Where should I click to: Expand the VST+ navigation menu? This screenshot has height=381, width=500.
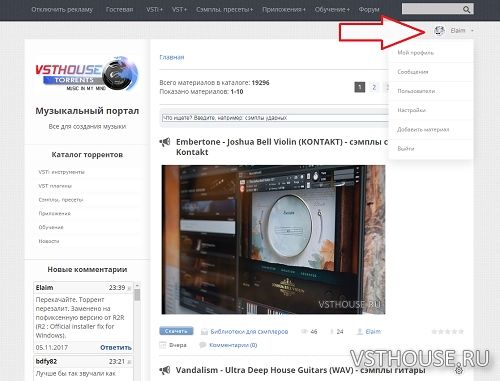click(179, 9)
